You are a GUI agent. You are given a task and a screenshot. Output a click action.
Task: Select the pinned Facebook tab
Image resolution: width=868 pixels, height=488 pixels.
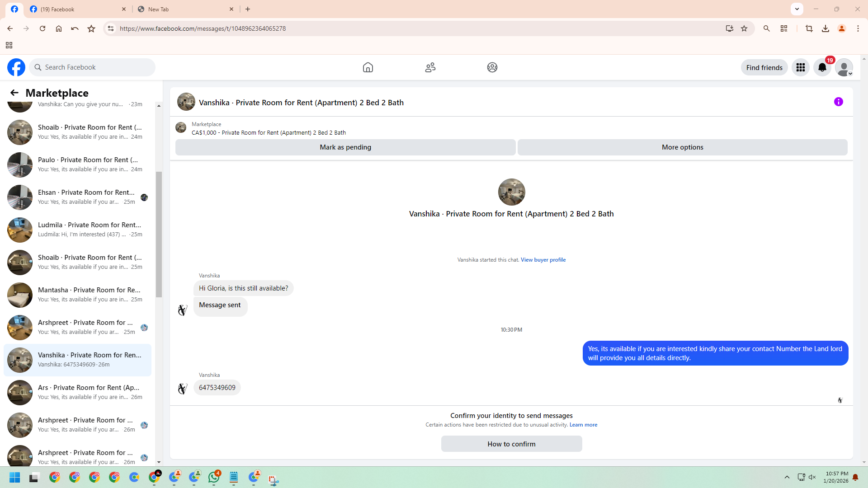click(14, 9)
